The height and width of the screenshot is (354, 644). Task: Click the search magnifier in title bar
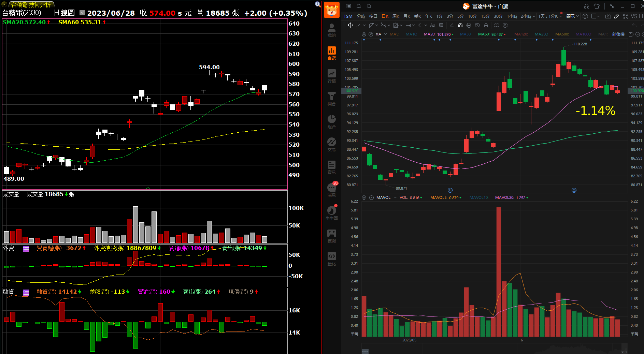click(x=369, y=6)
